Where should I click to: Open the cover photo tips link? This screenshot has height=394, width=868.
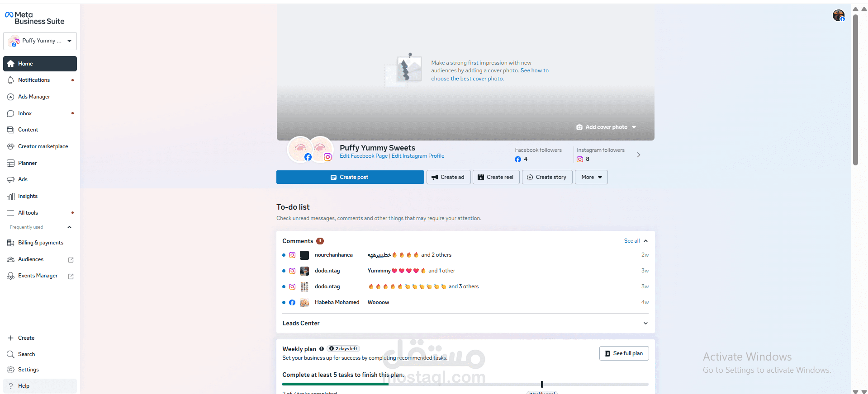point(490,75)
